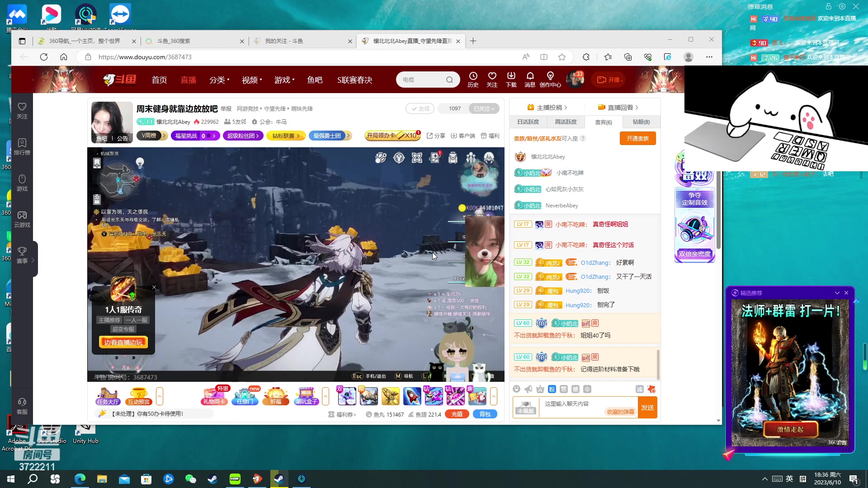
Task: Click the orange 发送 send button
Action: (x=647, y=408)
